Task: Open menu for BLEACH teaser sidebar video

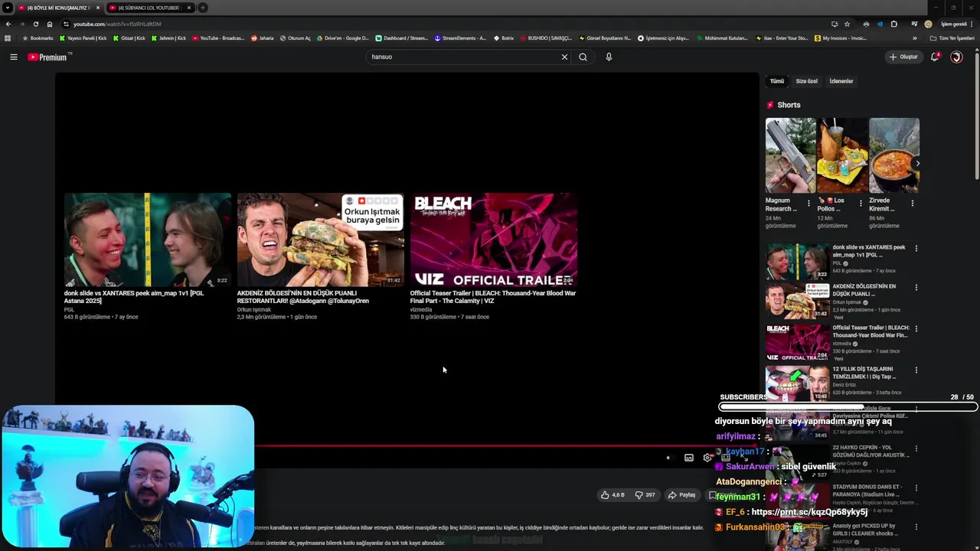Action: click(916, 329)
